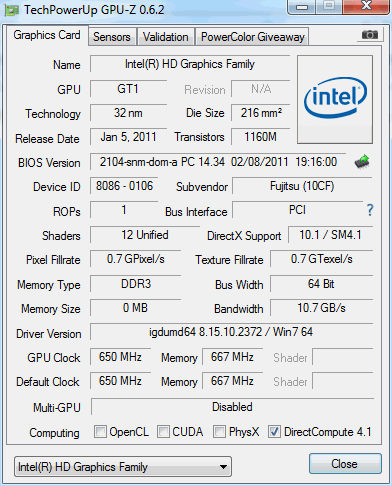Click the Driver Version field
Image resolution: width=392 pixels, height=486 pixels.
click(231, 332)
